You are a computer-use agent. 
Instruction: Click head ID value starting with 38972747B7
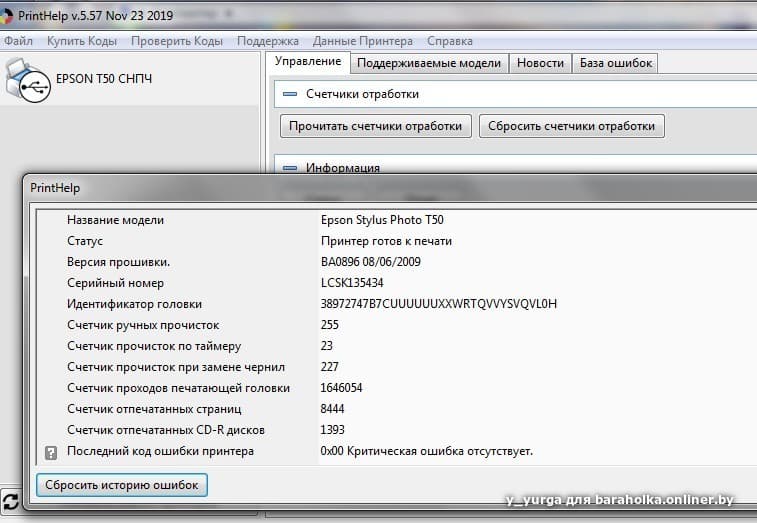439,304
